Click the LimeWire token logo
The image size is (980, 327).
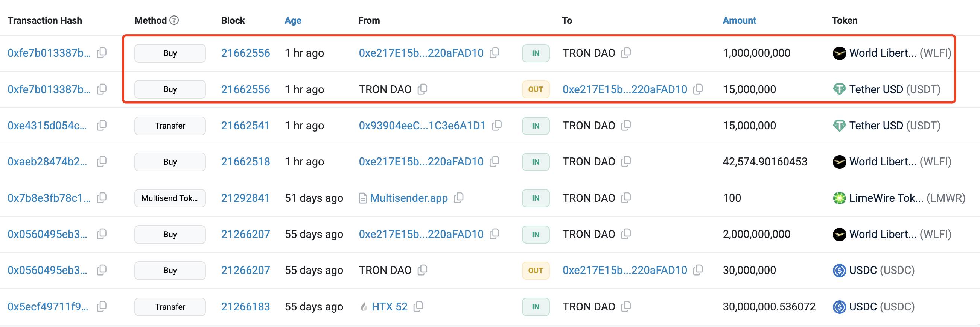(839, 198)
